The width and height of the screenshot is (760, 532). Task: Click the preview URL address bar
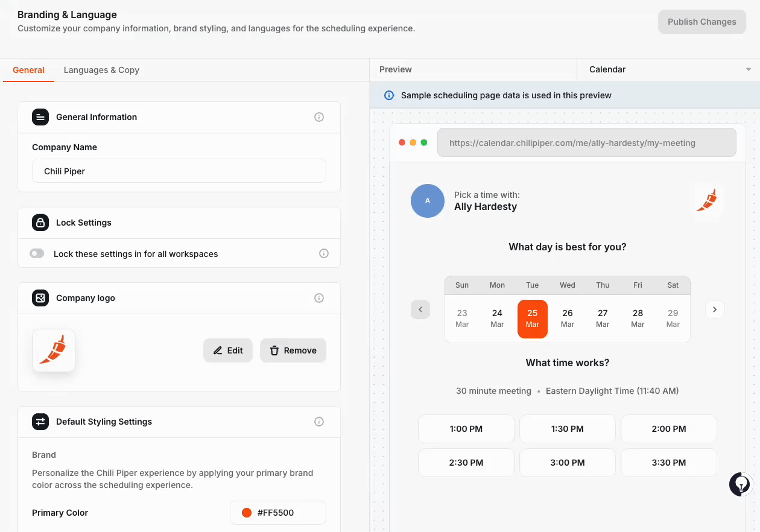[x=587, y=143]
